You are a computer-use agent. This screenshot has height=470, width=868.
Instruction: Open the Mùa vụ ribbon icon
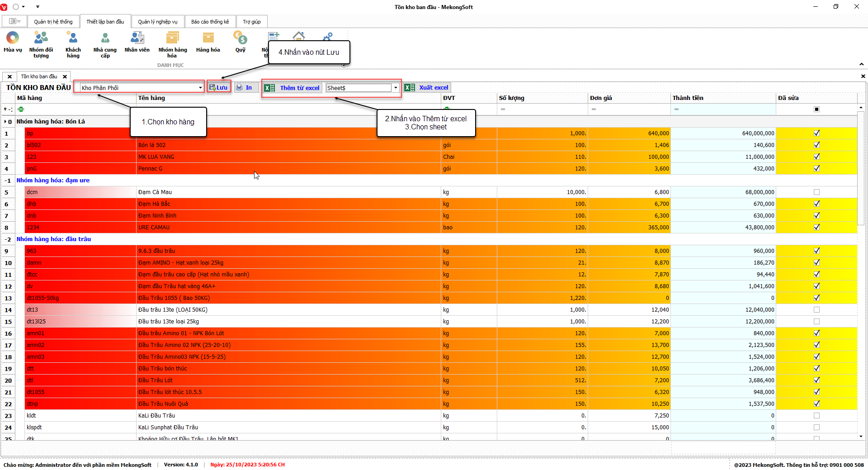13,38
